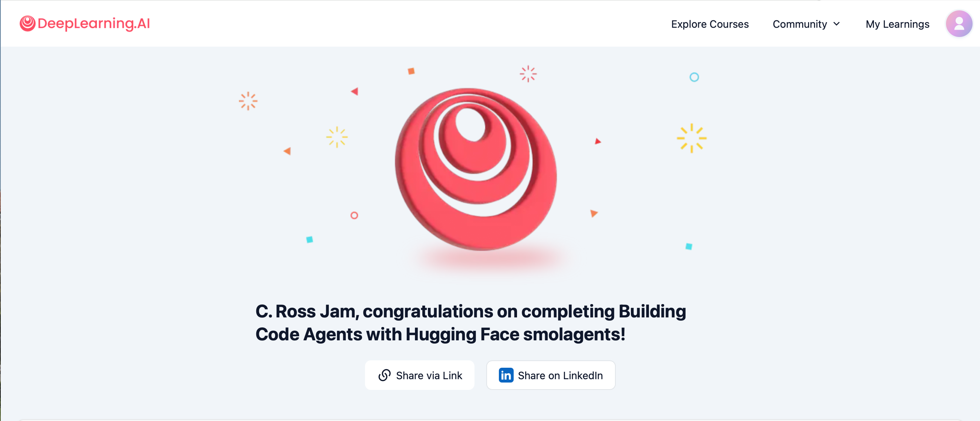The image size is (980, 421).
Task: Expand the Community dropdown chevron
Action: pyautogui.click(x=837, y=24)
